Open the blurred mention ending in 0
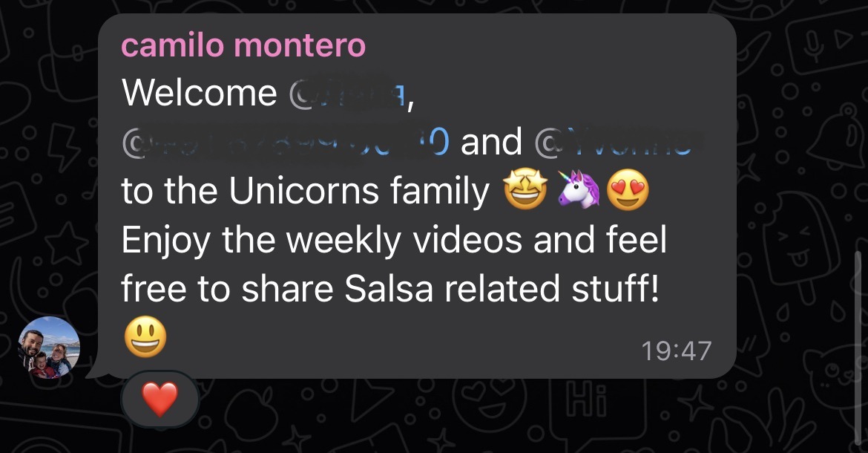 [285, 142]
